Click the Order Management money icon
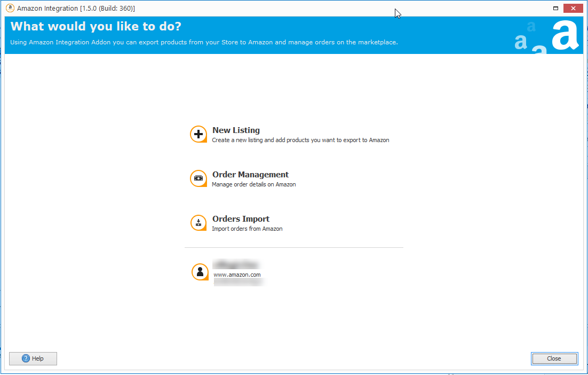The width and height of the screenshot is (588, 375). pos(198,178)
